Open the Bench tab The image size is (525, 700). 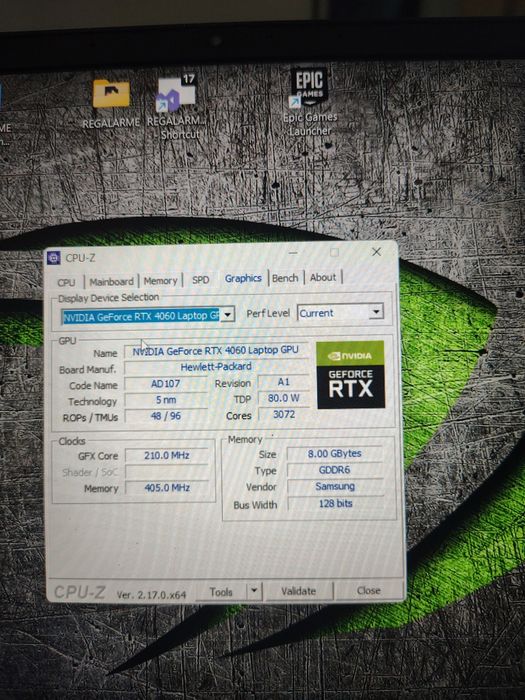[x=285, y=278]
